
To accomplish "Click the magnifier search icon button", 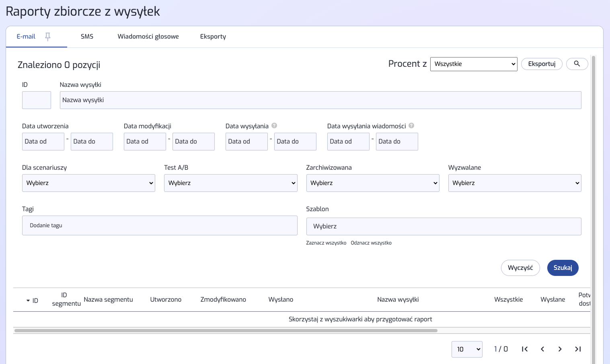I will [577, 64].
